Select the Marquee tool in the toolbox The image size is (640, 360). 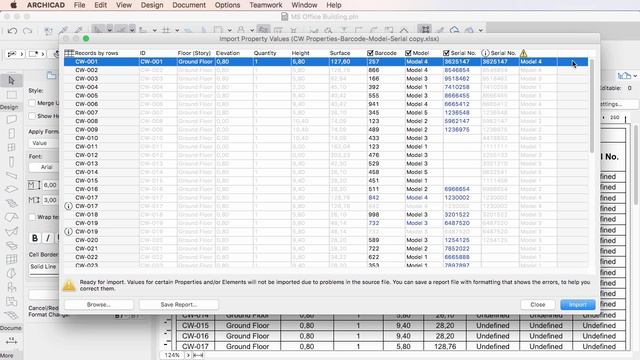click(x=11, y=95)
